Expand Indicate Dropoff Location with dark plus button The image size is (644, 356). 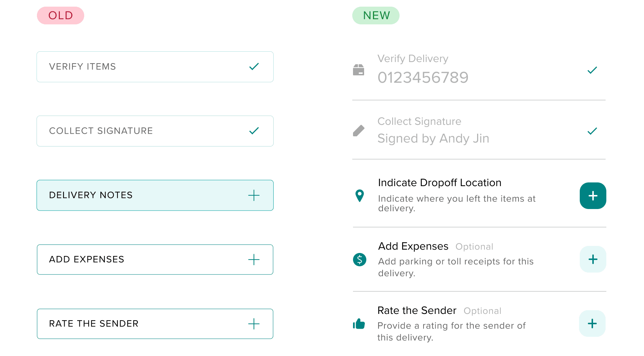593,196
